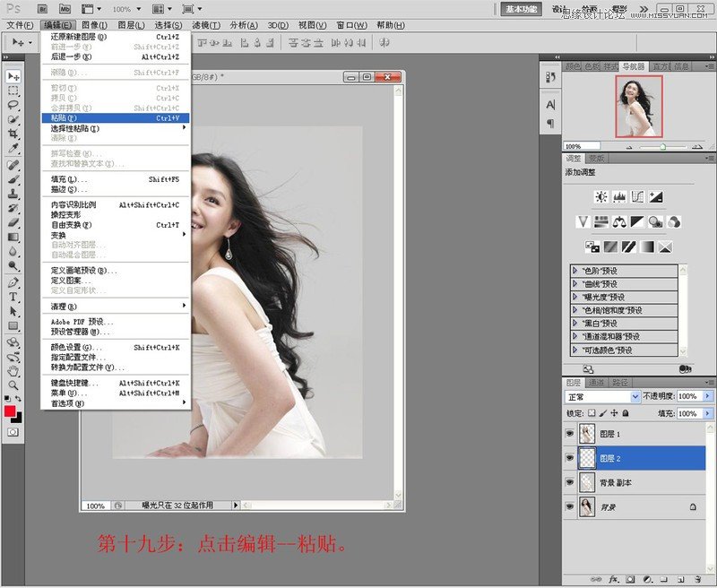
Task: Switch to the 通道 tab
Action: pyautogui.click(x=598, y=381)
